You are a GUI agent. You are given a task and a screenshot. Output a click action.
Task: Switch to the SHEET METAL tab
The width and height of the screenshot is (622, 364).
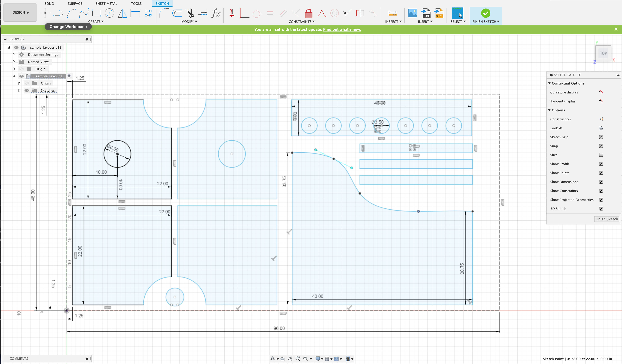pos(106,3)
